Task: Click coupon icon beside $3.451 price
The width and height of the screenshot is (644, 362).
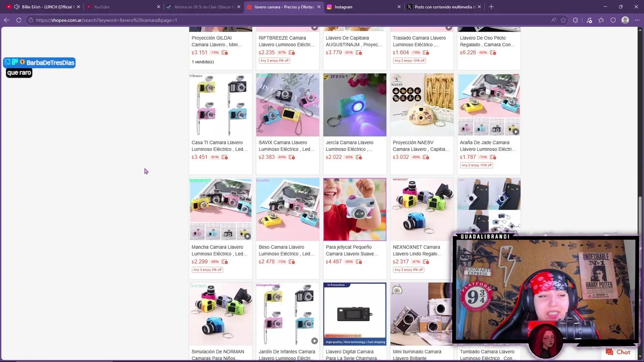Action: click(225, 157)
